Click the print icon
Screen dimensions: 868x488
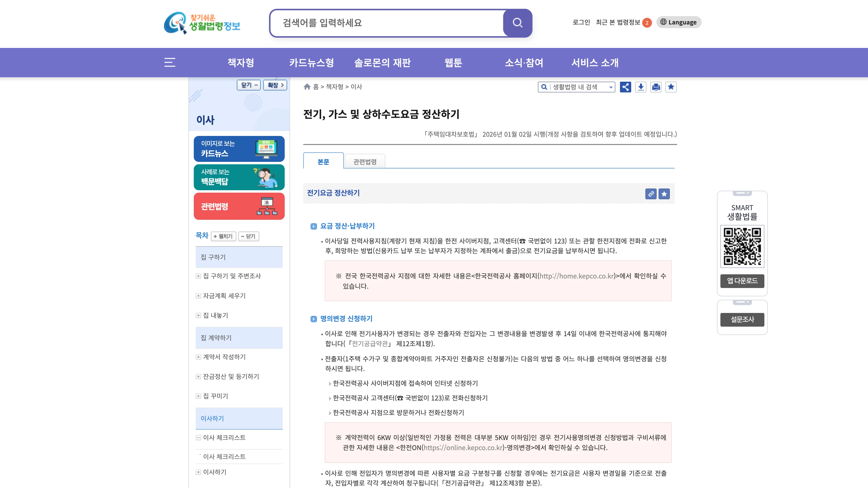pyautogui.click(x=656, y=87)
